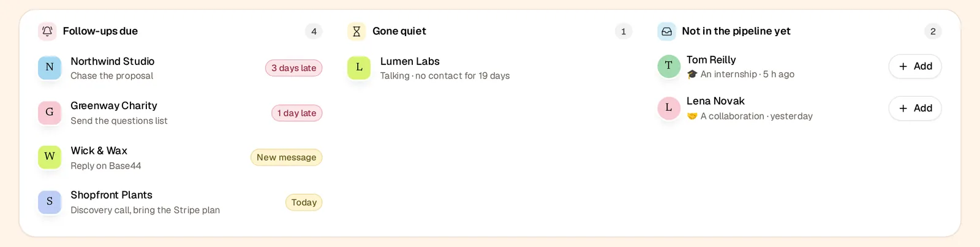980x247 pixels.
Task: Click the Follow-ups due count badge
Action: tap(314, 31)
